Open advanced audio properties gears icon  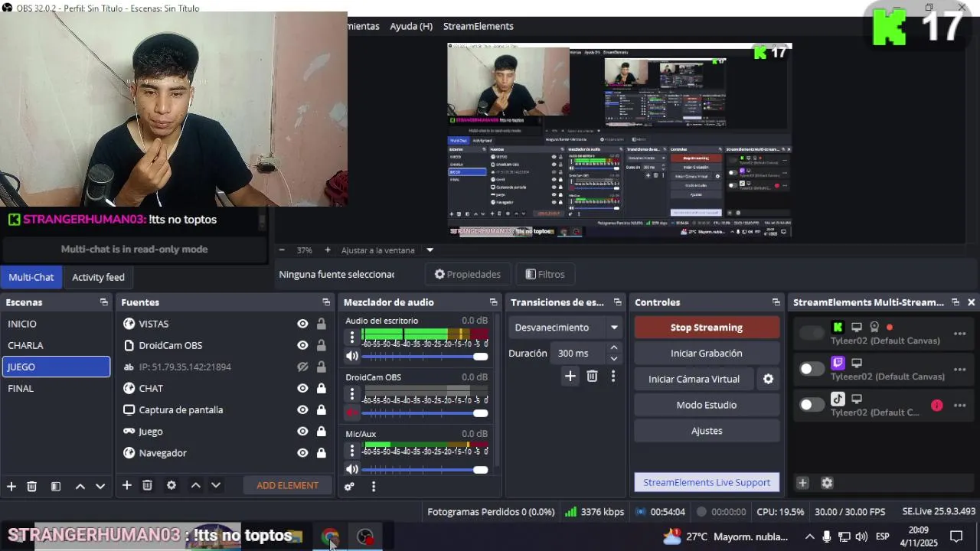tap(349, 486)
